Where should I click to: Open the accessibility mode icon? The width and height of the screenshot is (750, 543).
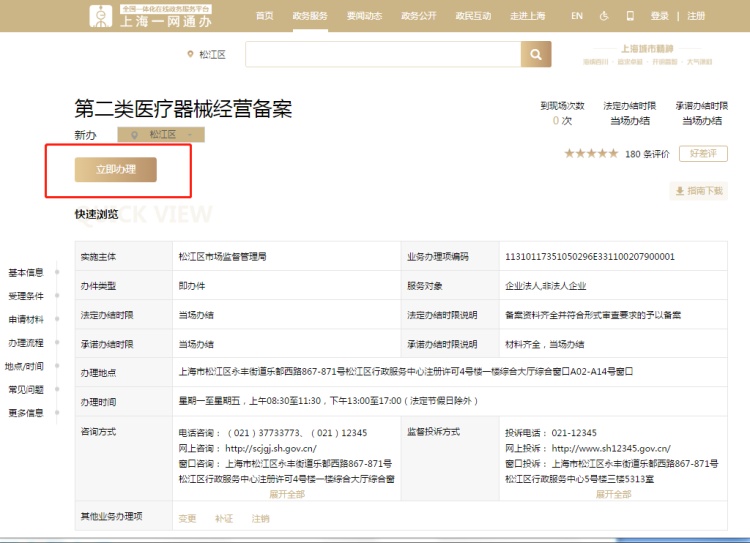604,16
